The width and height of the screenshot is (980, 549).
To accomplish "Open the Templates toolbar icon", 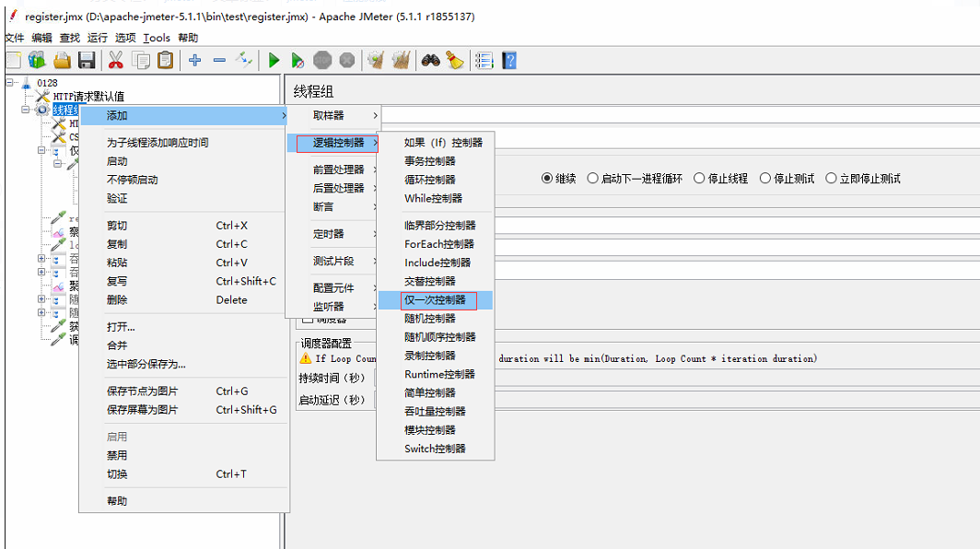I will pyautogui.click(x=38, y=61).
